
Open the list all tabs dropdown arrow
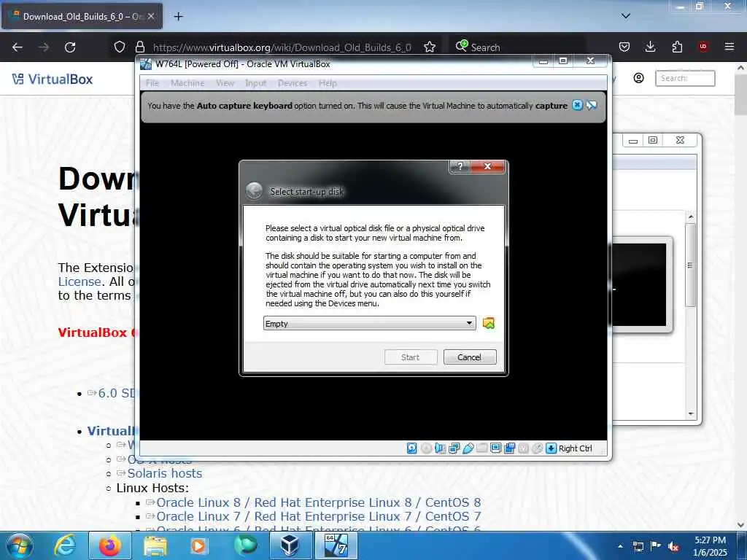626,16
